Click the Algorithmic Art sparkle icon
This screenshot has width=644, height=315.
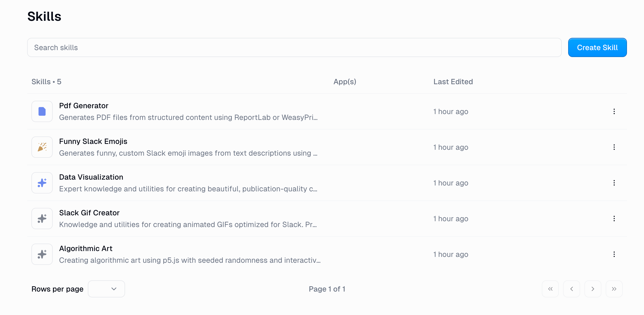click(x=42, y=254)
